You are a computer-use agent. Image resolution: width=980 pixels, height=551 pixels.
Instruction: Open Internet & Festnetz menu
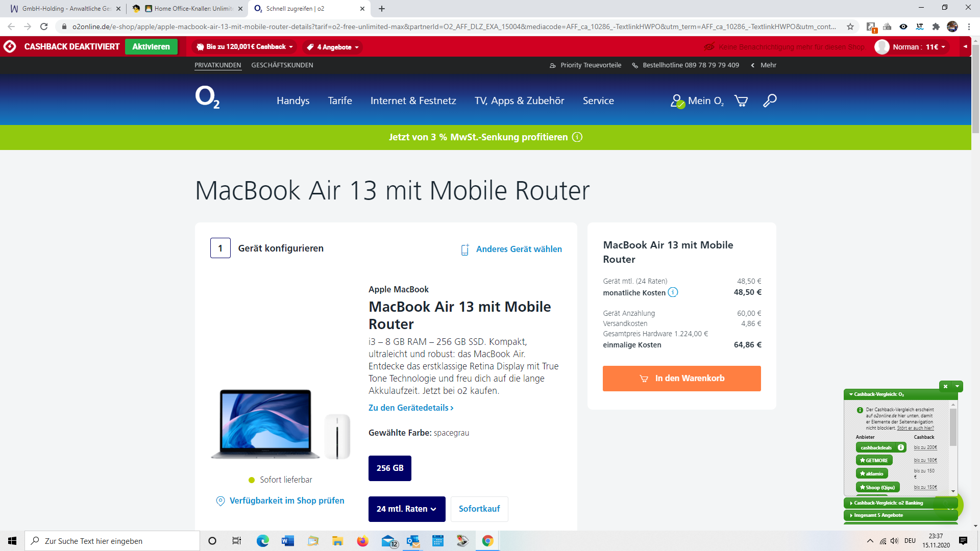pyautogui.click(x=413, y=101)
